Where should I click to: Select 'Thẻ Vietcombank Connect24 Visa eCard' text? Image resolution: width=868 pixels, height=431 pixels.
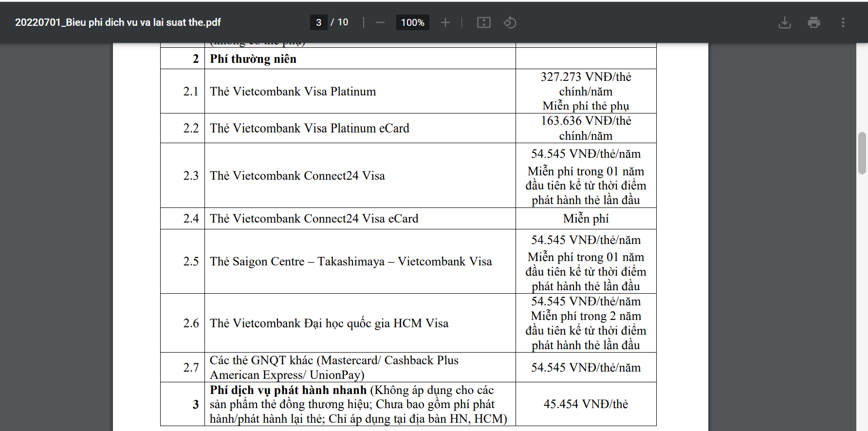coord(314,219)
